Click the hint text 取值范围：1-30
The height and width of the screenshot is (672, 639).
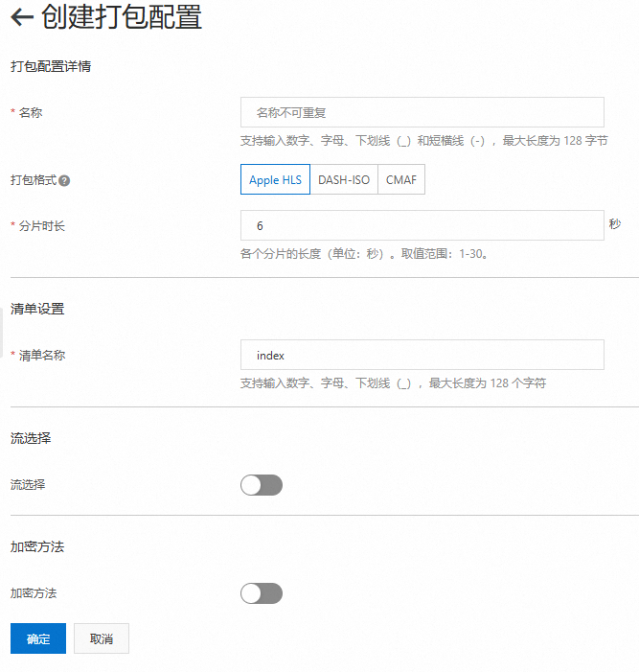(445, 254)
